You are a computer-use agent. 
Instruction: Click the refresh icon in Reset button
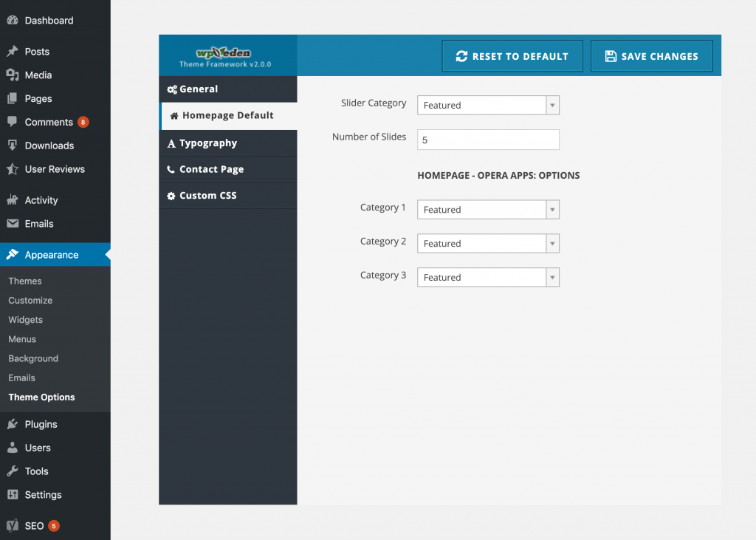click(x=461, y=56)
